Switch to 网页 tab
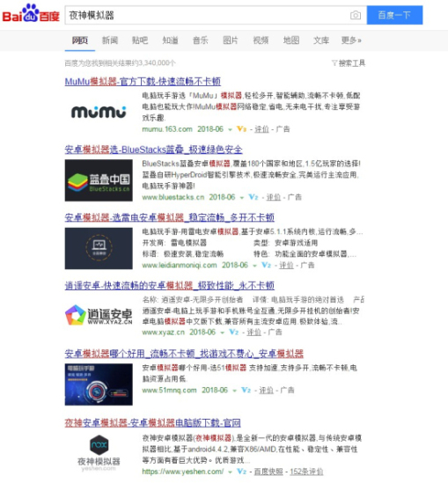The width and height of the screenshot is (448, 483). coord(80,40)
